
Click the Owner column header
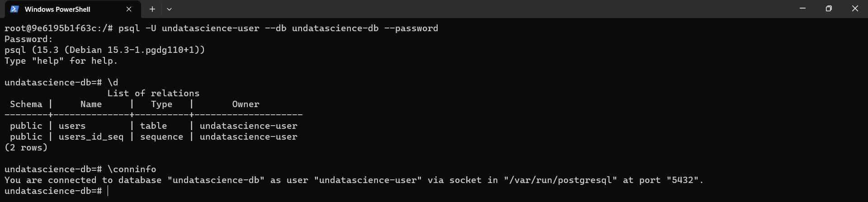click(246, 104)
